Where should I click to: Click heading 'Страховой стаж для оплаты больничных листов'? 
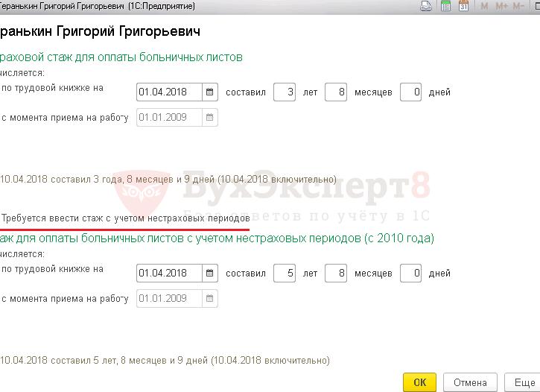point(121,57)
